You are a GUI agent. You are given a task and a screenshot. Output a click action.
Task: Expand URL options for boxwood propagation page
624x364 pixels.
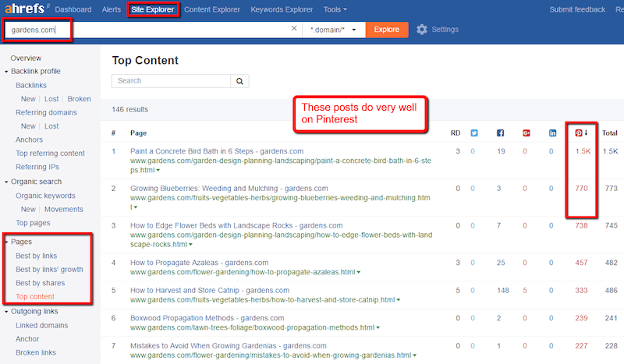coord(378,328)
